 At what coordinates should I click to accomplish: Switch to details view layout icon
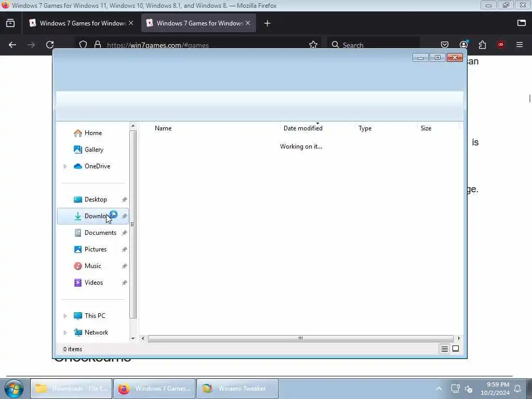click(445, 349)
